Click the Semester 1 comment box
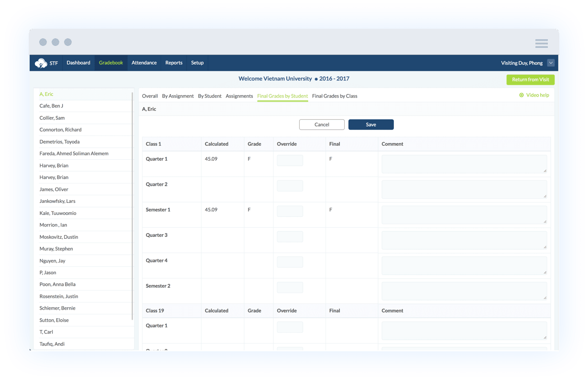 coord(464,214)
